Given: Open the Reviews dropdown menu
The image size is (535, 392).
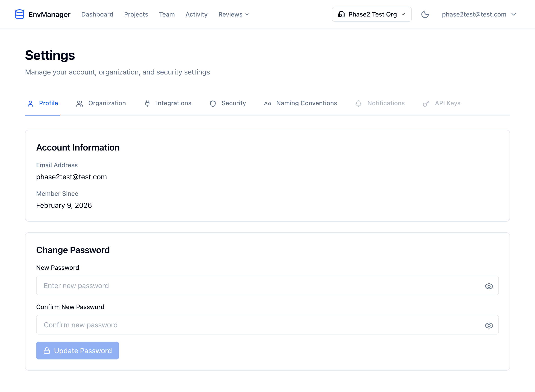Looking at the screenshot, I should 233,14.
